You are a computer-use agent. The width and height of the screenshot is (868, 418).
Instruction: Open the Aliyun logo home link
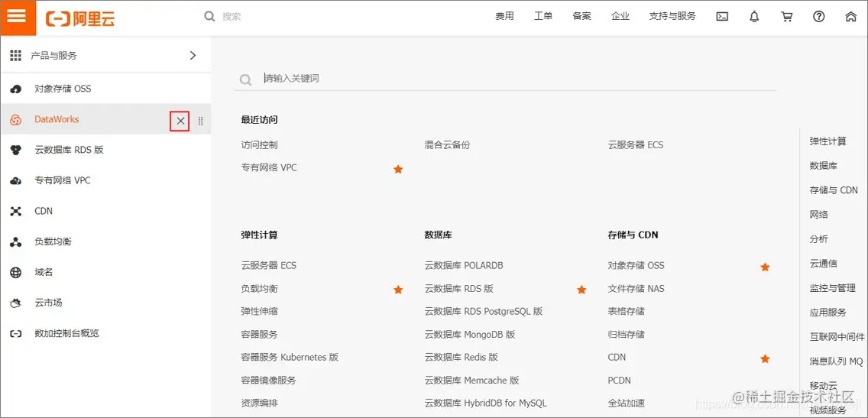pyautogui.click(x=81, y=18)
